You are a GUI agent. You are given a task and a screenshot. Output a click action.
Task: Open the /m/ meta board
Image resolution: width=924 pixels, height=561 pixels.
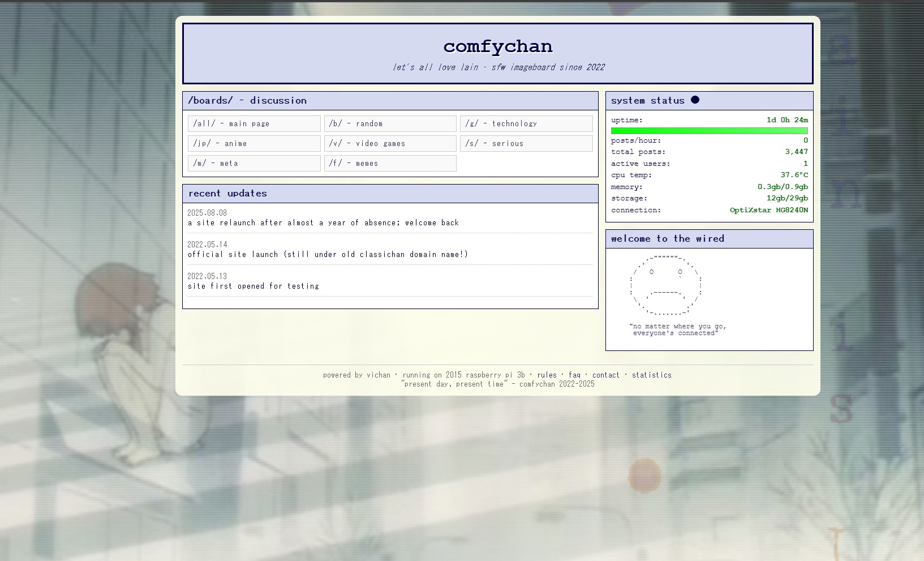(254, 163)
